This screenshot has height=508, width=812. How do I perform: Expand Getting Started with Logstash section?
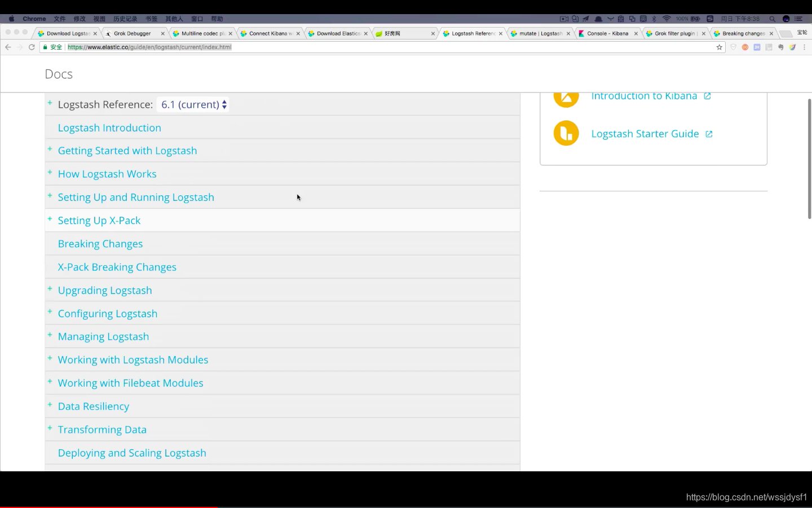point(50,149)
